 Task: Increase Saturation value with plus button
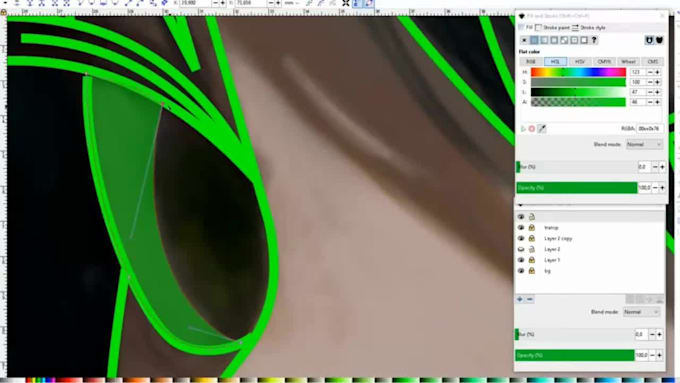[657, 82]
